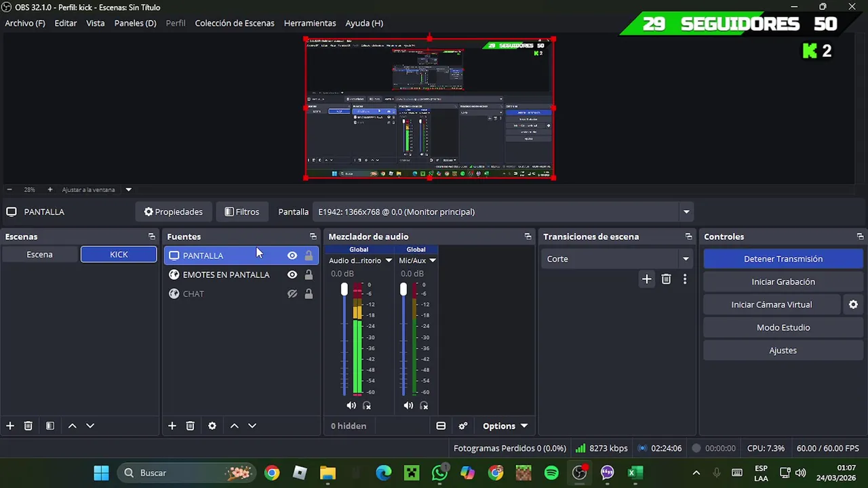Open advanced audio properties gears icon
Viewport: 868px width, 488px height.
pos(463,426)
